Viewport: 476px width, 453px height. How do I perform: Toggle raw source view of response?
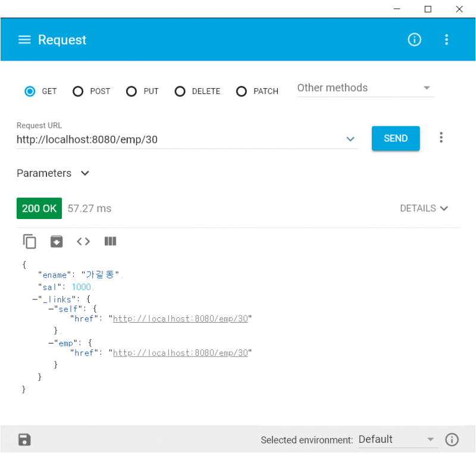[x=83, y=241]
